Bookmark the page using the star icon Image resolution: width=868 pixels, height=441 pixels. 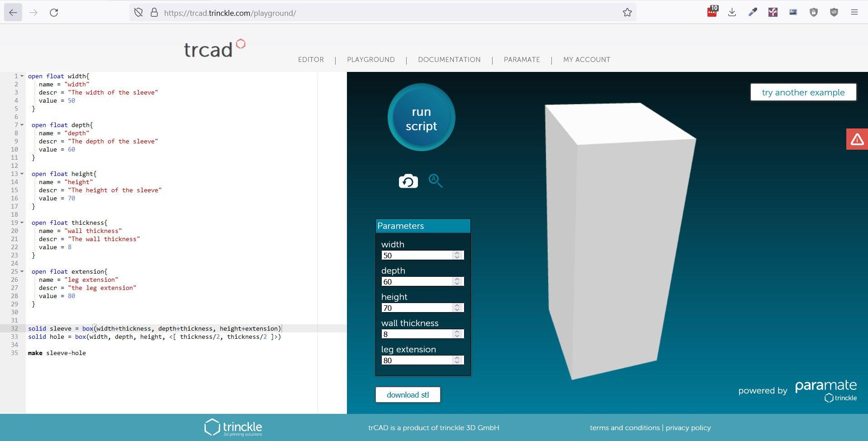627,12
